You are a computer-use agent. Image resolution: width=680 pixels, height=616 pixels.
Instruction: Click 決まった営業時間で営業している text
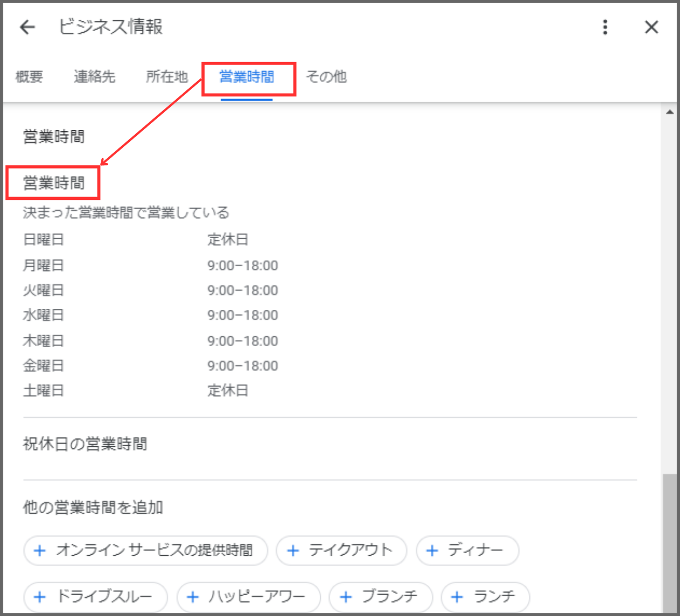126,212
